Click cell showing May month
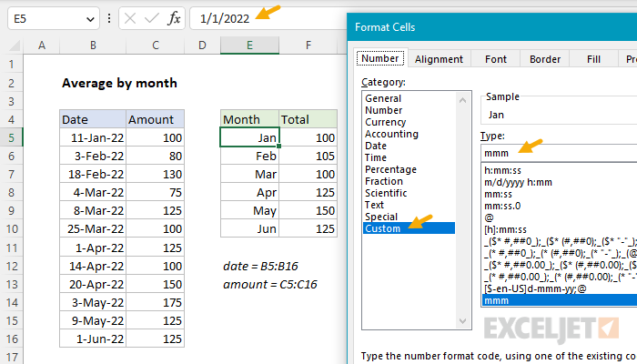Screen dimensions: 637x364 click(250, 211)
